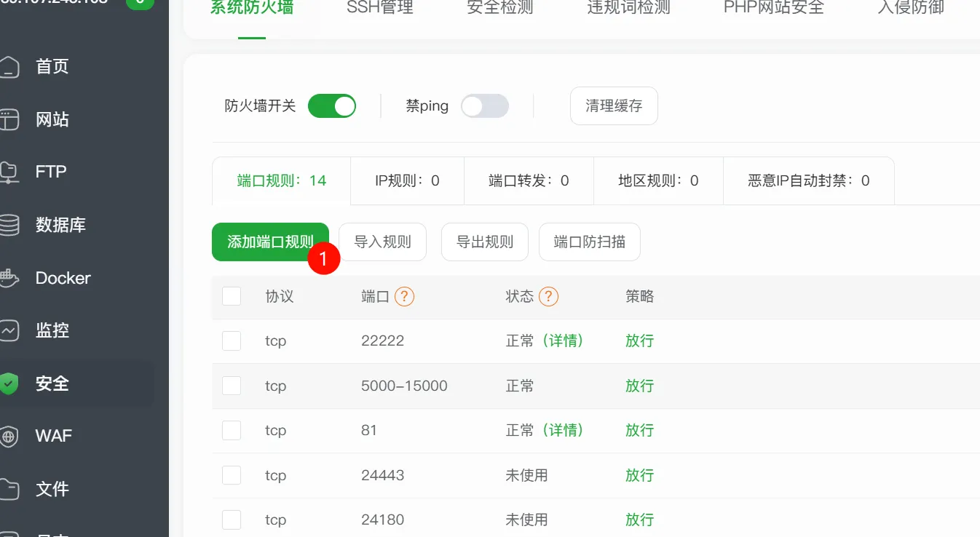Open the Website icon in sidebar

point(9,120)
